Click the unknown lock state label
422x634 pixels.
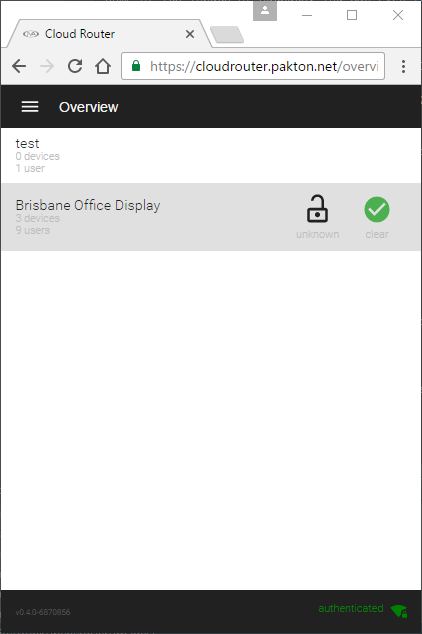tap(317, 234)
